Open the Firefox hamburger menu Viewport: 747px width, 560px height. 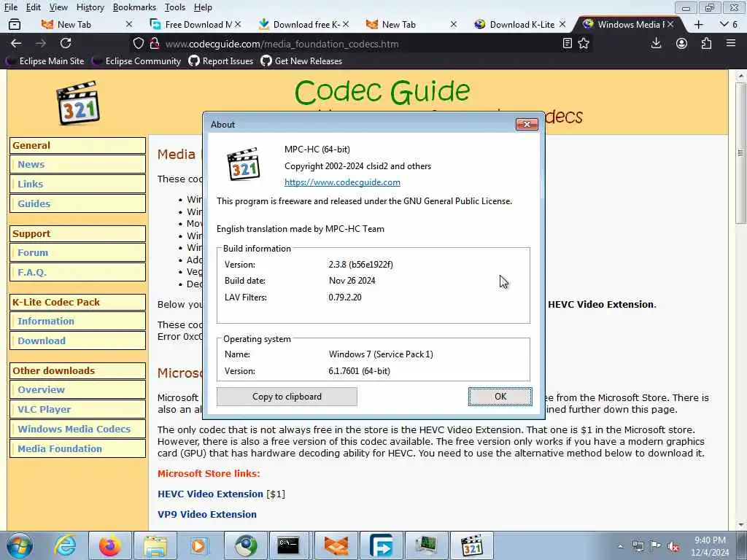[x=731, y=43]
